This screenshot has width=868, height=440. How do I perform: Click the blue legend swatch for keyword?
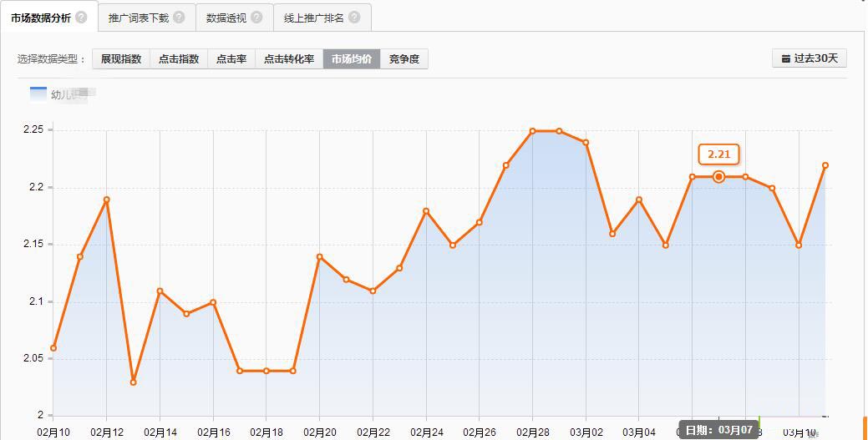(x=38, y=94)
